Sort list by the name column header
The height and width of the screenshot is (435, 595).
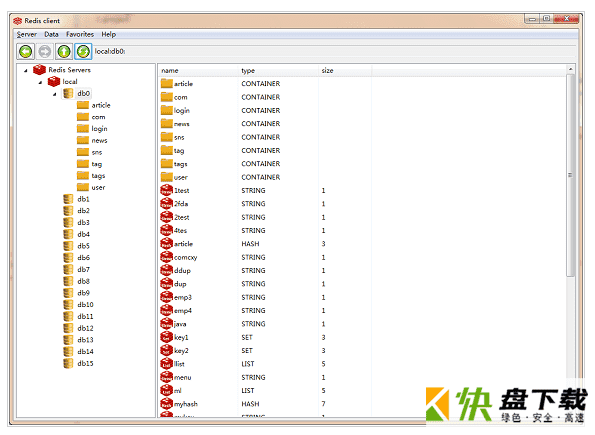170,71
